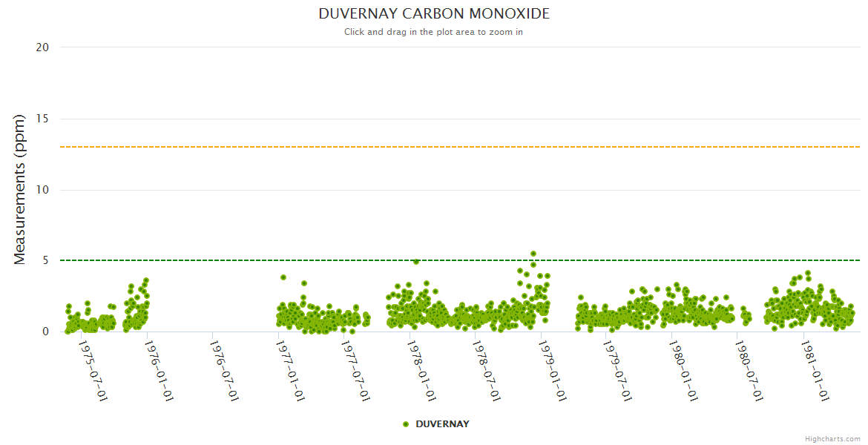This screenshot has width=868, height=445.
Task: Click the 1978-01-01 date axis label
Action: pyautogui.click(x=421, y=371)
